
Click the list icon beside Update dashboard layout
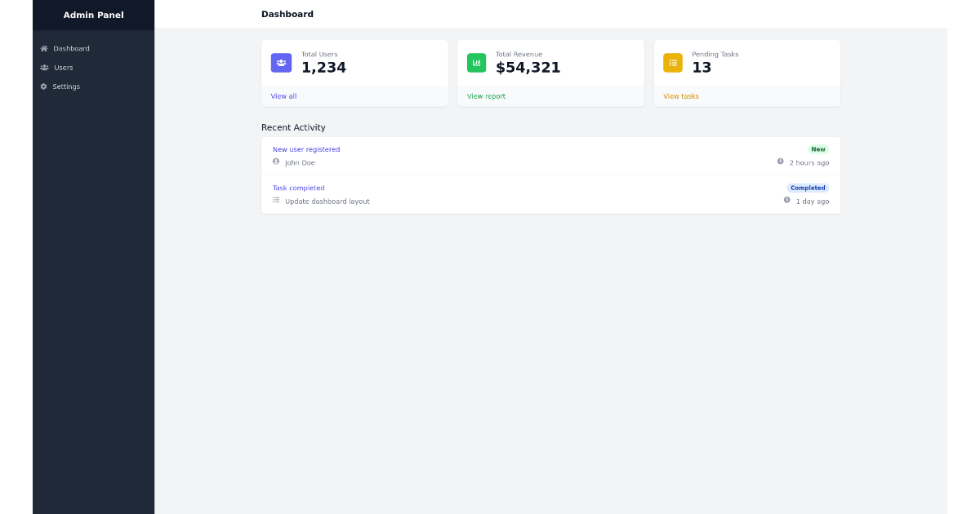276,201
